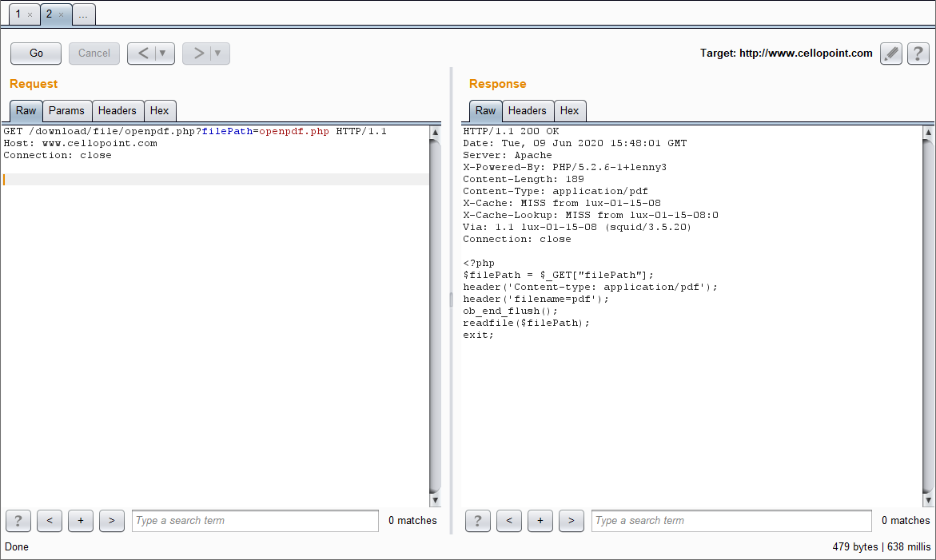Screen dimensions: 936x560
Task: Open the Request Headers tab
Action: pyautogui.click(x=117, y=110)
